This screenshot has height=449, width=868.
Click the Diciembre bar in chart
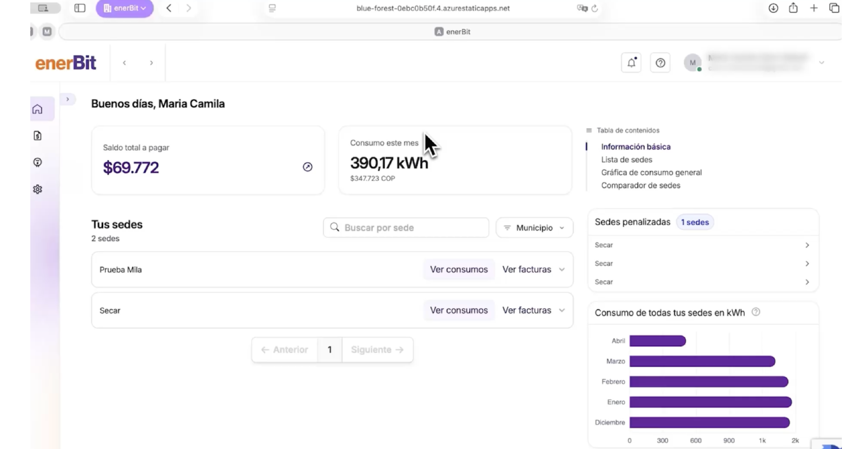coord(709,422)
